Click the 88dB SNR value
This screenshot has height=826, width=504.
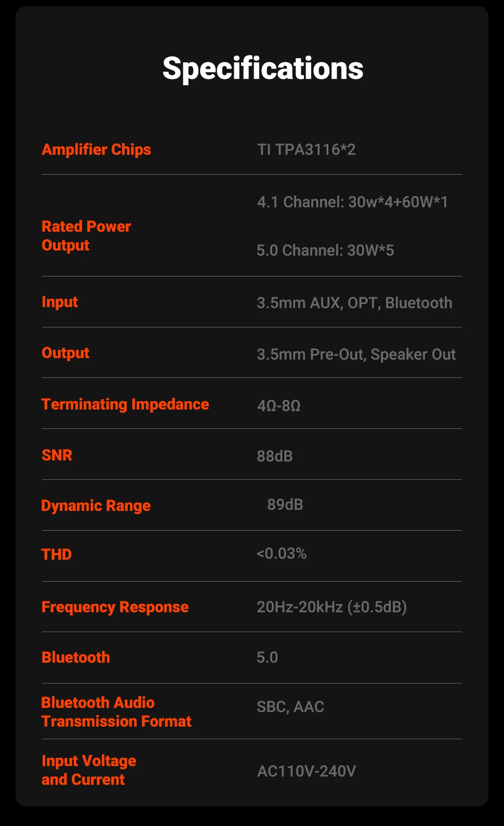(x=275, y=456)
